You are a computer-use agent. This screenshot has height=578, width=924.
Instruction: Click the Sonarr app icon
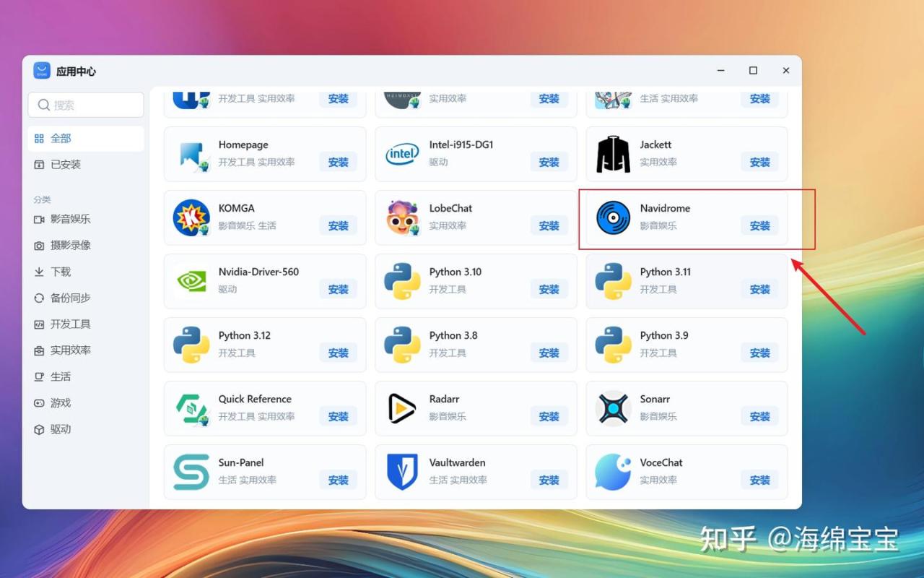[613, 408]
